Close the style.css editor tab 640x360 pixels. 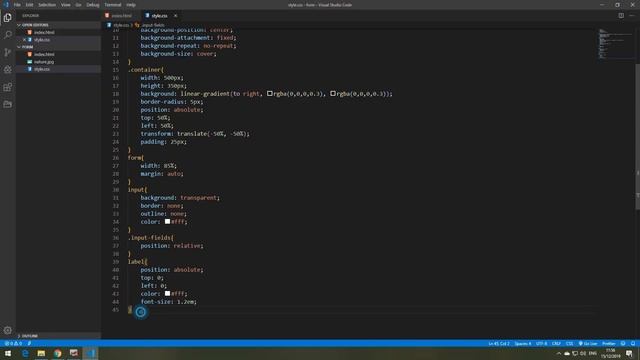[x=176, y=16]
